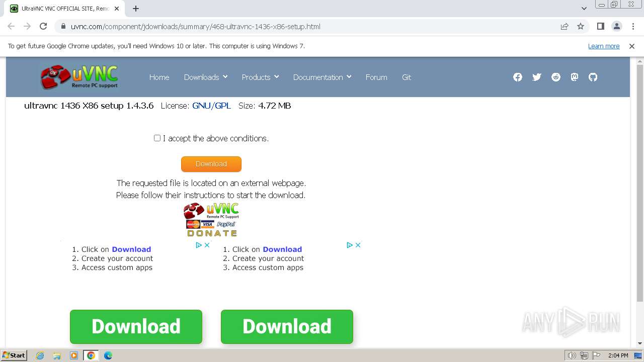Click the orange Download button
Screen dimensions: 644x362
click(211, 164)
